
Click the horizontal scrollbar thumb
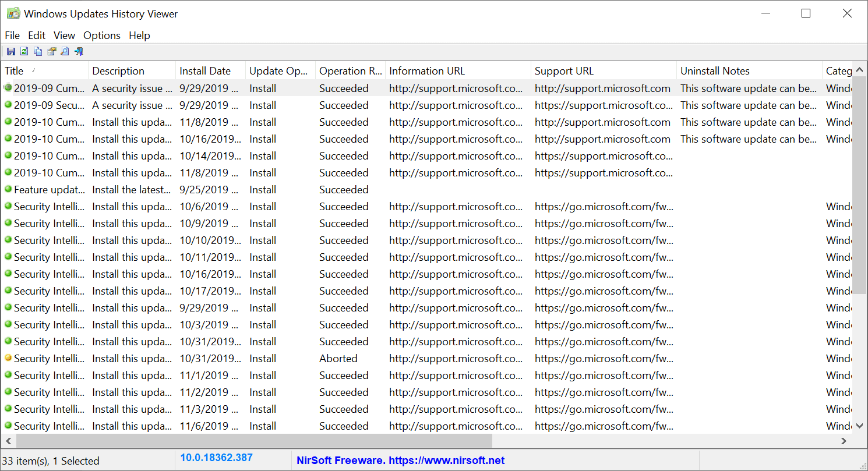254,441
